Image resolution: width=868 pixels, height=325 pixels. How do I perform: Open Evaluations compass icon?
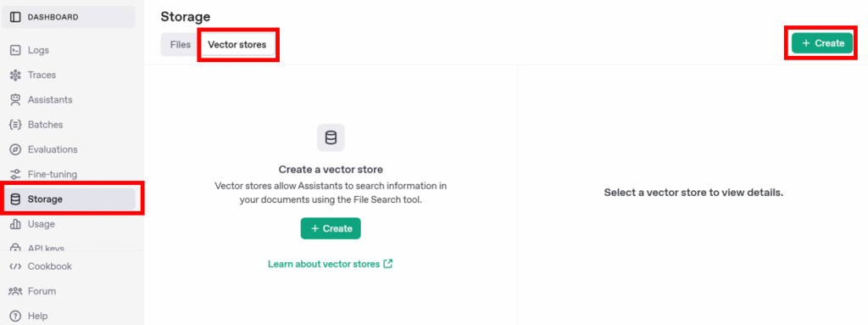pos(15,149)
